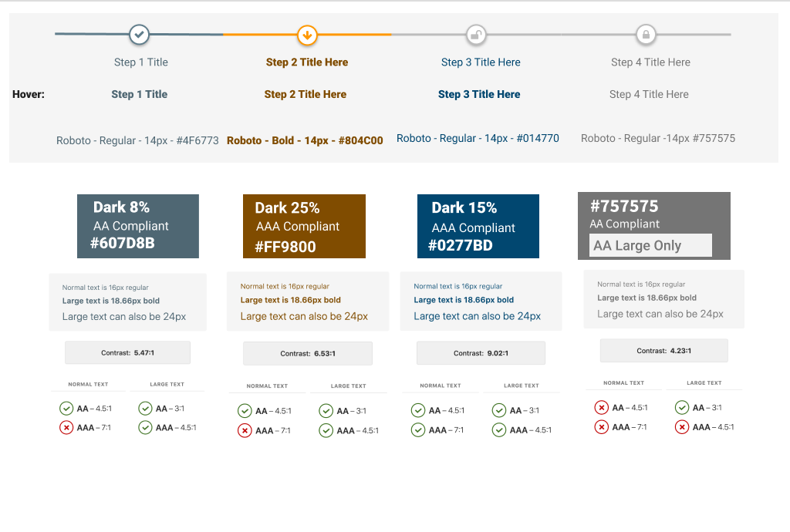Click the Contrast 9.02:1 result box
The image size is (790, 532).
click(x=481, y=353)
